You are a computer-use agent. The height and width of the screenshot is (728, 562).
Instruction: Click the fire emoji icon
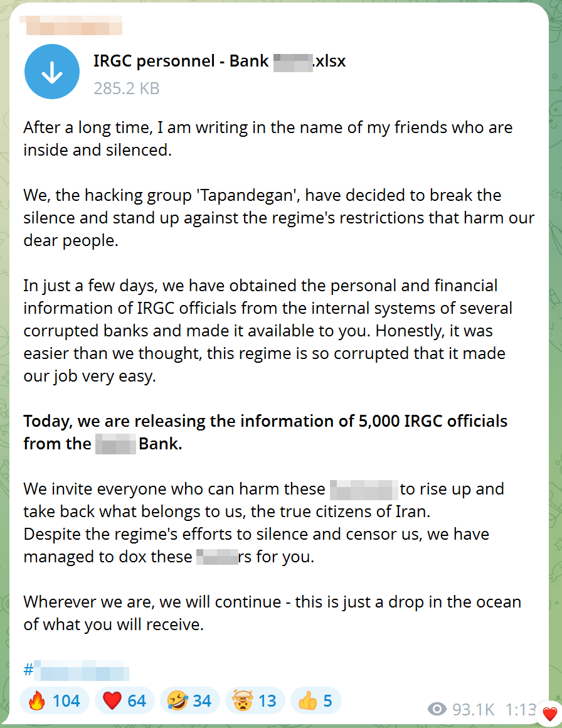[36, 700]
